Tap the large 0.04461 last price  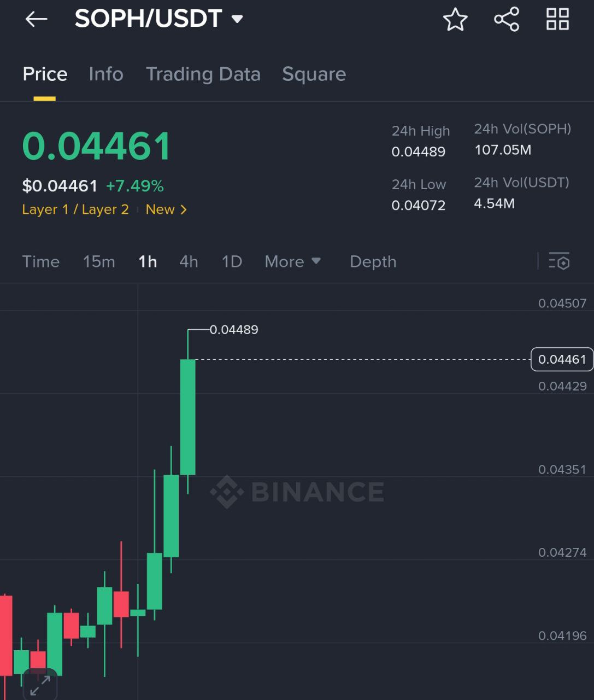coord(97,146)
